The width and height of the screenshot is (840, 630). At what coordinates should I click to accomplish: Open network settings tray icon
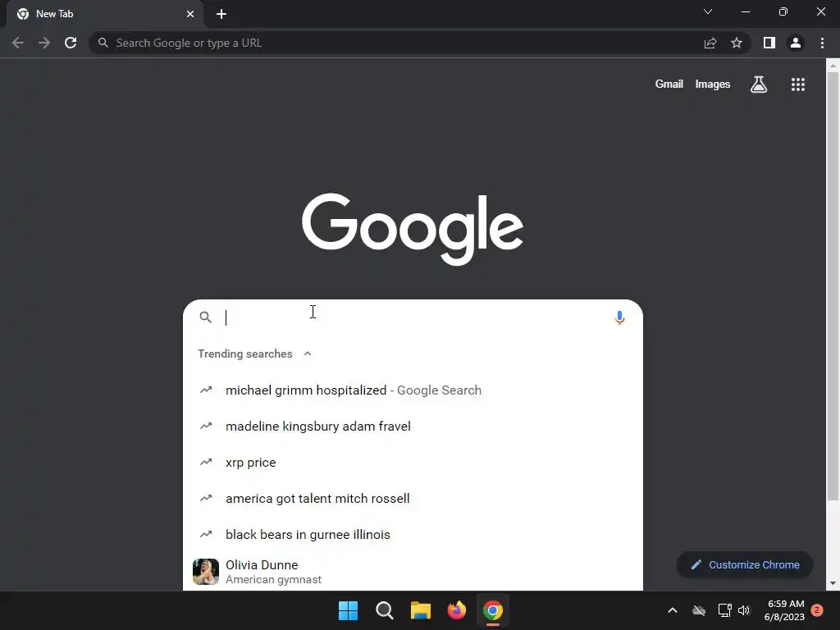point(724,610)
